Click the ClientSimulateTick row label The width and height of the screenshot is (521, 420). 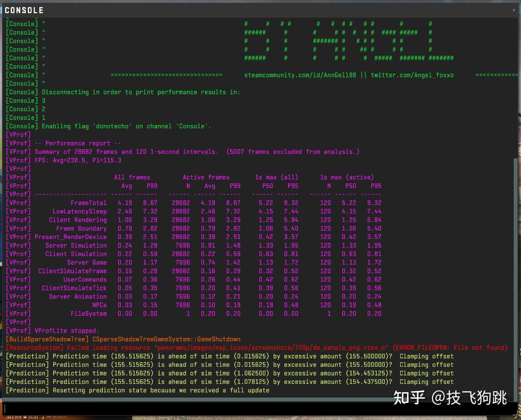(74, 288)
